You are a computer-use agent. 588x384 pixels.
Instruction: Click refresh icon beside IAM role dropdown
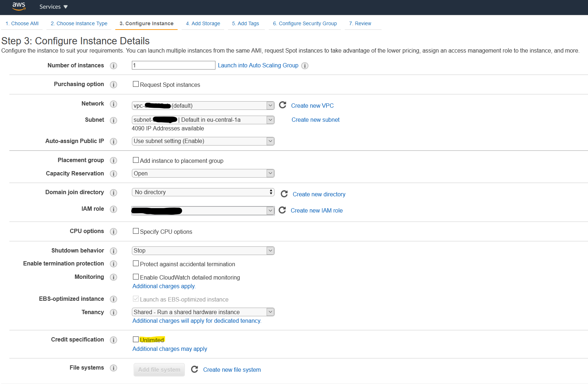[282, 210]
